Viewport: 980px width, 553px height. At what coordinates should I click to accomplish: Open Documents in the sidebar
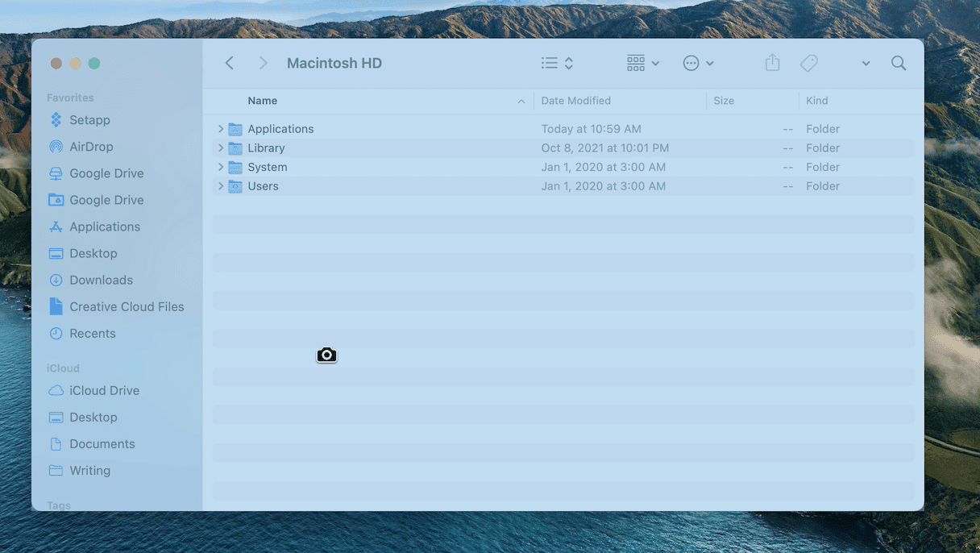92,443
